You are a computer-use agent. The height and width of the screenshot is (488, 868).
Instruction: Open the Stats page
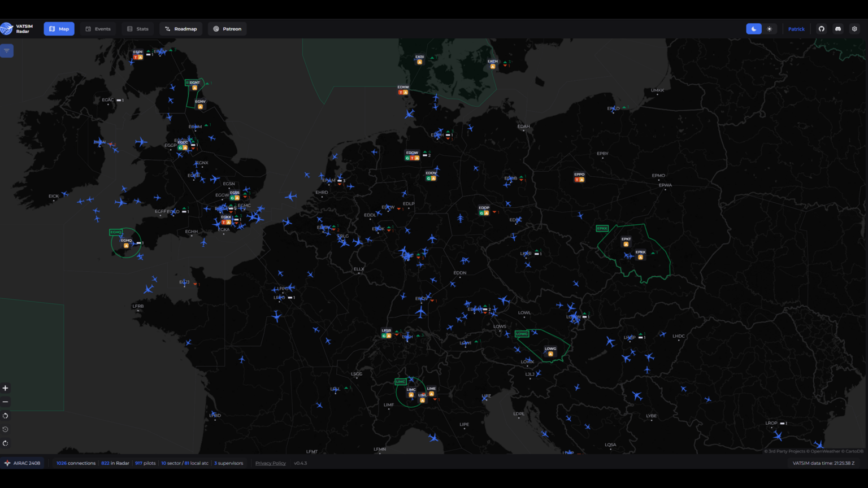click(137, 28)
